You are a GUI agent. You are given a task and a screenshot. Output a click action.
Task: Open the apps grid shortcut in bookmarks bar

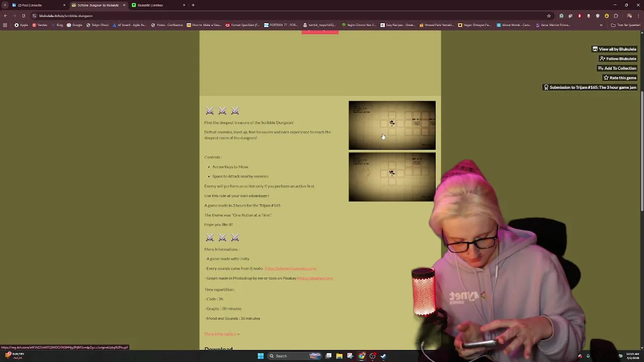pyautogui.click(x=5, y=25)
